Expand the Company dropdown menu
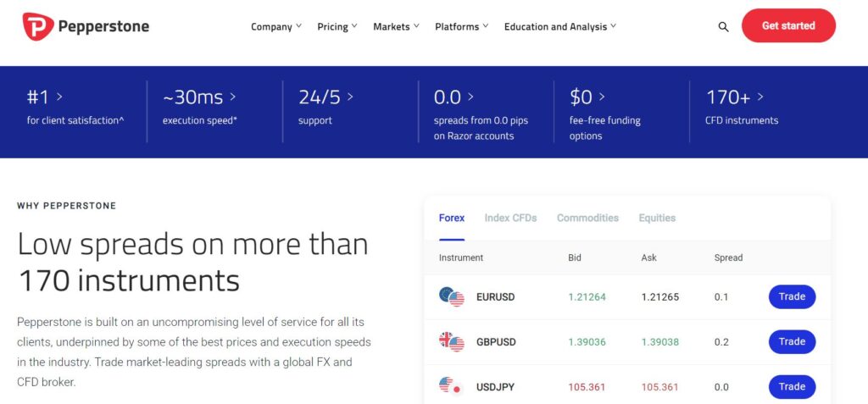Screen dimensions: 868x404 276,26
